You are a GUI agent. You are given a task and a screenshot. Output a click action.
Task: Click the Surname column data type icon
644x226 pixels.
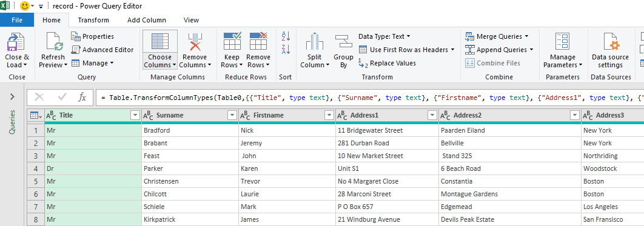coord(148,116)
